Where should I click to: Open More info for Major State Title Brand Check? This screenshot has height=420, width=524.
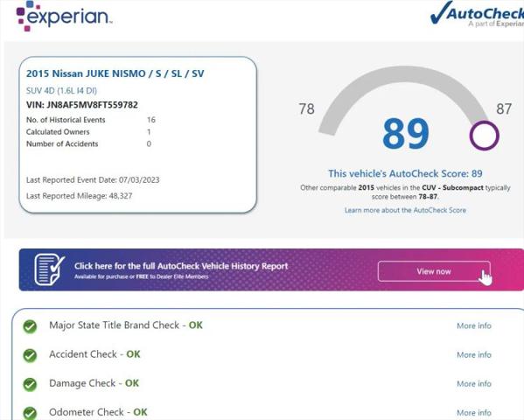(x=474, y=325)
